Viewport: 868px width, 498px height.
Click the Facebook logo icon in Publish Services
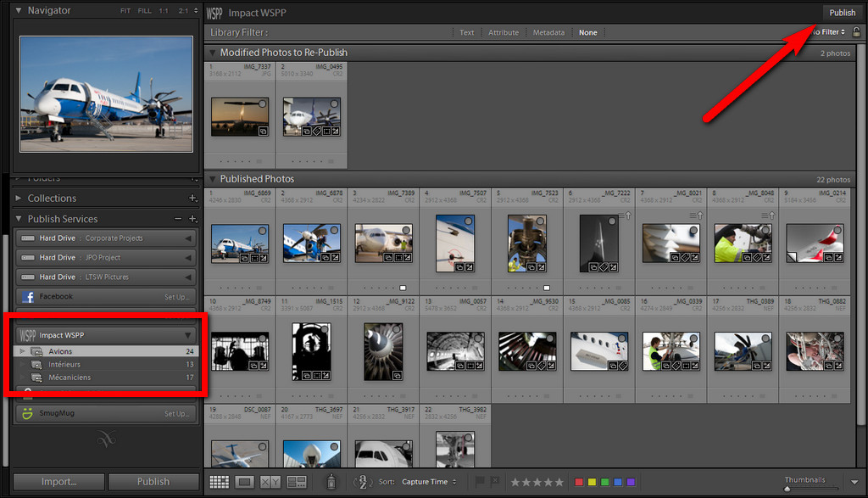(28, 297)
